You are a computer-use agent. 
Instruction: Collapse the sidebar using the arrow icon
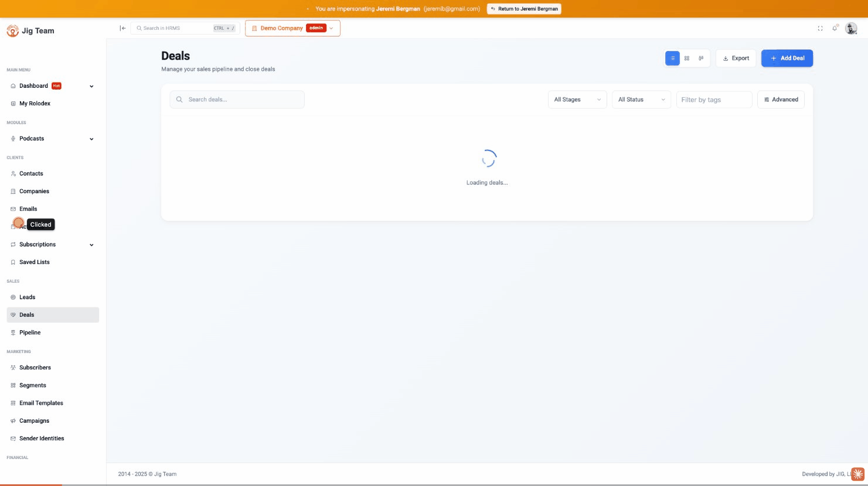(122, 28)
